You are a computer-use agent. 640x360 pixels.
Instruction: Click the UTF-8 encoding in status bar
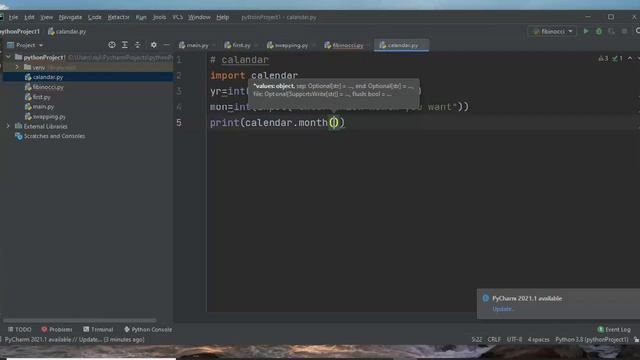514,340
